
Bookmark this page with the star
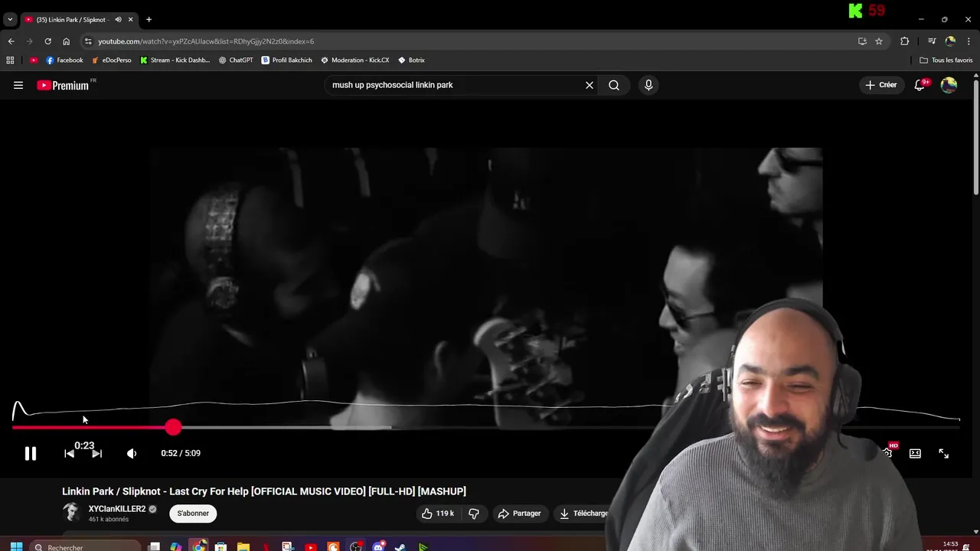879,41
